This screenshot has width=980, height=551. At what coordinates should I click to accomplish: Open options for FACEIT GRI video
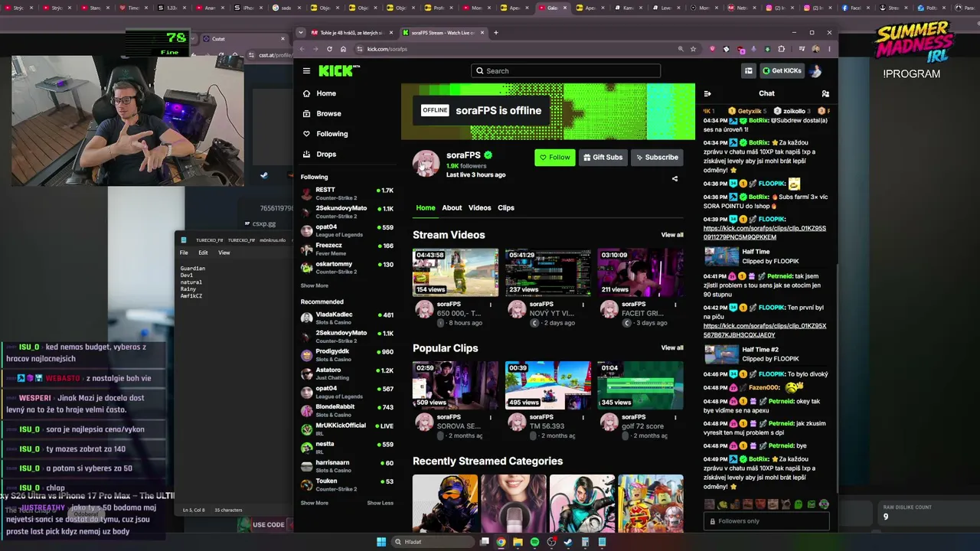click(675, 305)
